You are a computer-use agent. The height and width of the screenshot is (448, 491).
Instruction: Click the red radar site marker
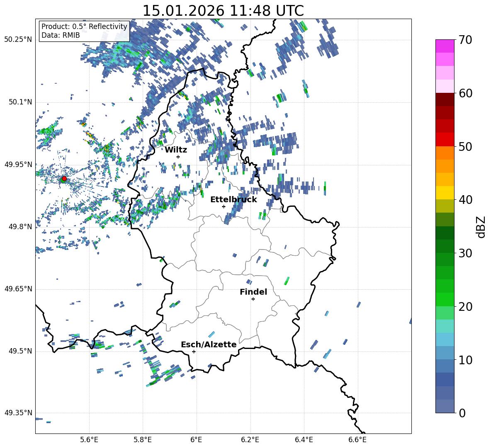(64, 178)
